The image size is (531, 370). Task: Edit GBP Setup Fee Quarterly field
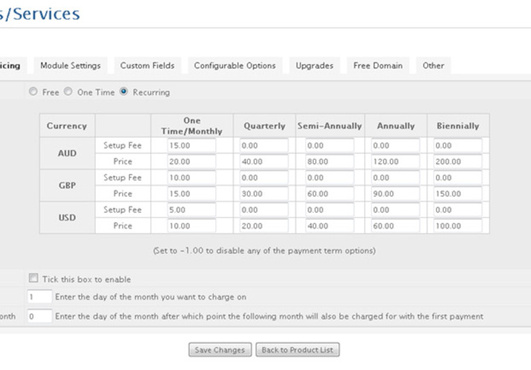click(264, 178)
